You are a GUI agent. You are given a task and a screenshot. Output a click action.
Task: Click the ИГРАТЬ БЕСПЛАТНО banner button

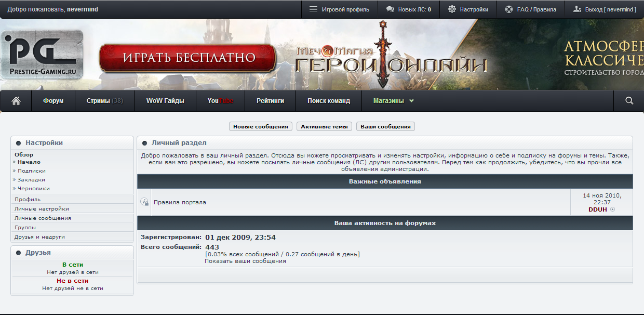pyautogui.click(x=187, y=58)
